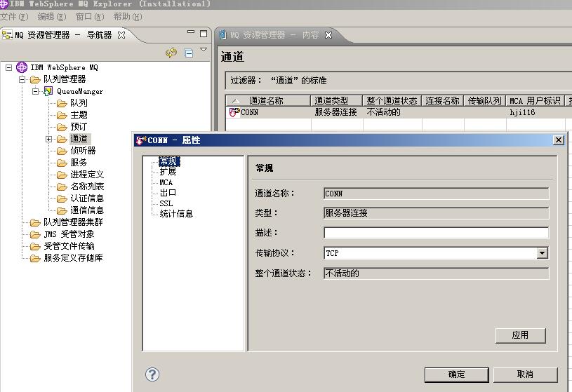
Task: Select 队列管理器 in the navigator tree
Action: (x=65, y=79)
